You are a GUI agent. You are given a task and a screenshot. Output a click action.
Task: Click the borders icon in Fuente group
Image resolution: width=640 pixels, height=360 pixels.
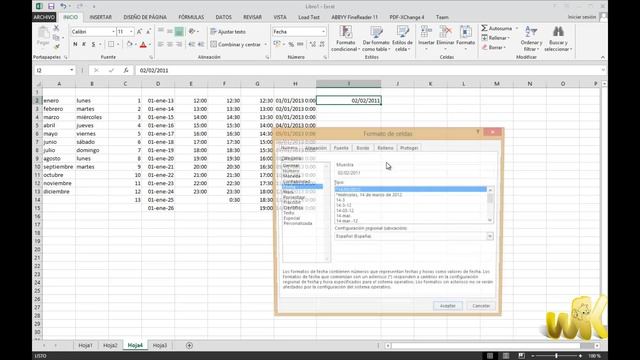pyautogui.click(x=111, y=44)
